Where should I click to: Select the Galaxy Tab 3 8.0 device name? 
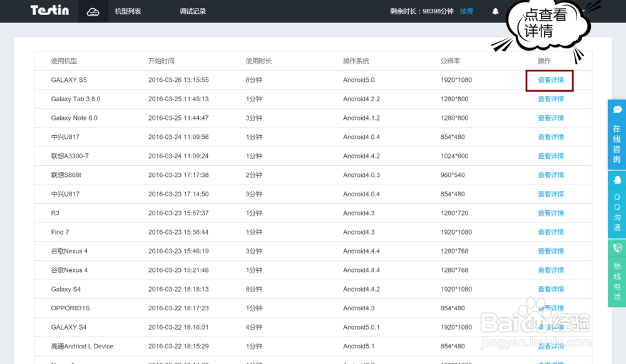[76, 99]
